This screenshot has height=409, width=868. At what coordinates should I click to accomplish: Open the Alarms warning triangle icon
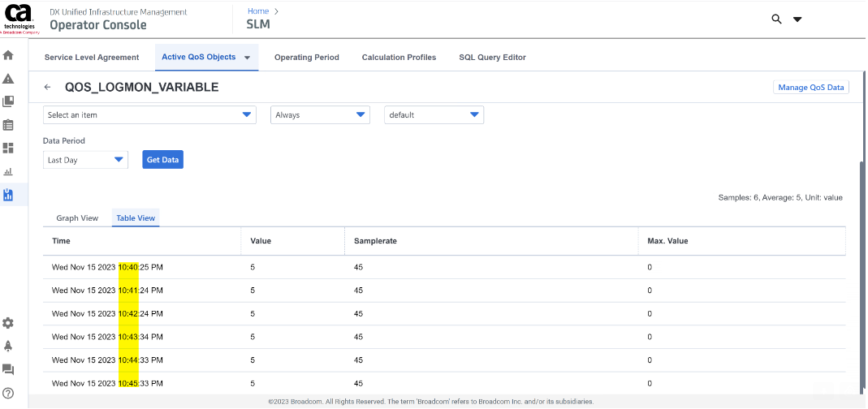click(x=9, y=79)
